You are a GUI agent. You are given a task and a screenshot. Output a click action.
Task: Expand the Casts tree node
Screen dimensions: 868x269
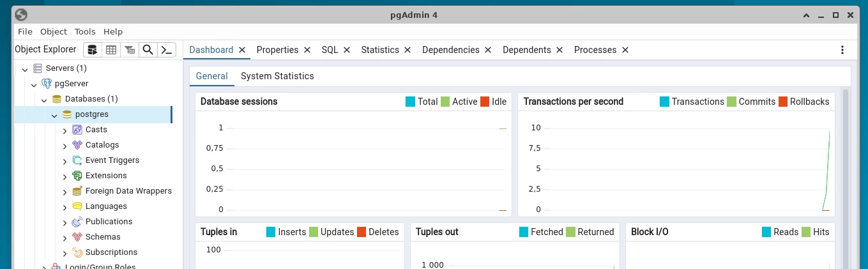click(x=65, y=130)
